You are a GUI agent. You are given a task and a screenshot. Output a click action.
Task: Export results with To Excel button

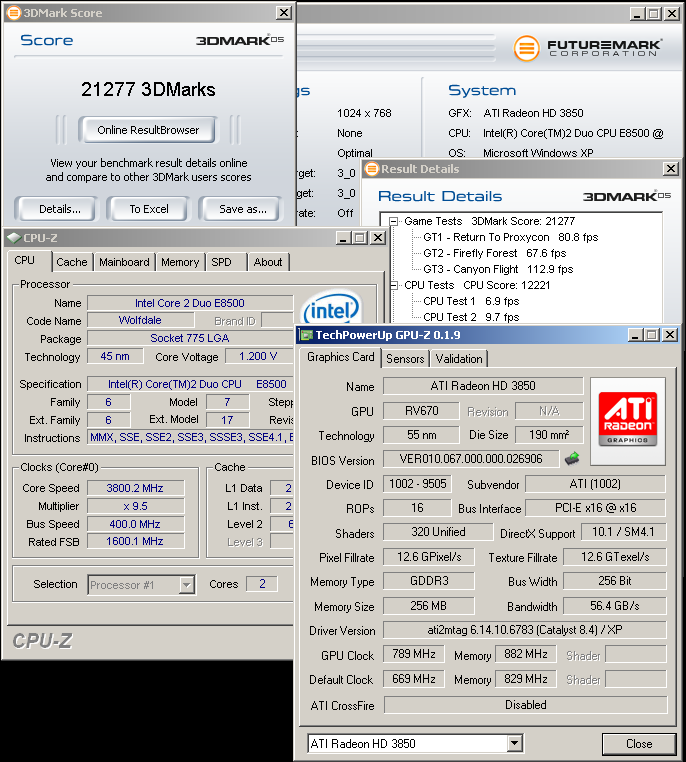click(x=149, y=209)
